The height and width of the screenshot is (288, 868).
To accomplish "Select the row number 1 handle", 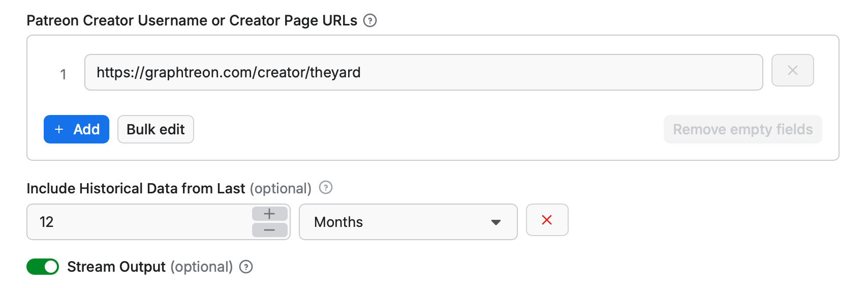I will (63, 74).
